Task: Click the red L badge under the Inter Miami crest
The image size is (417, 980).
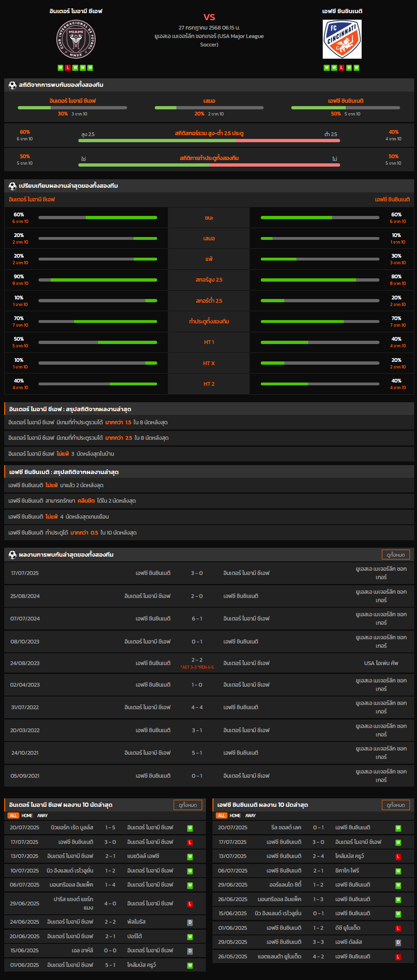Action: pos(68,68)
